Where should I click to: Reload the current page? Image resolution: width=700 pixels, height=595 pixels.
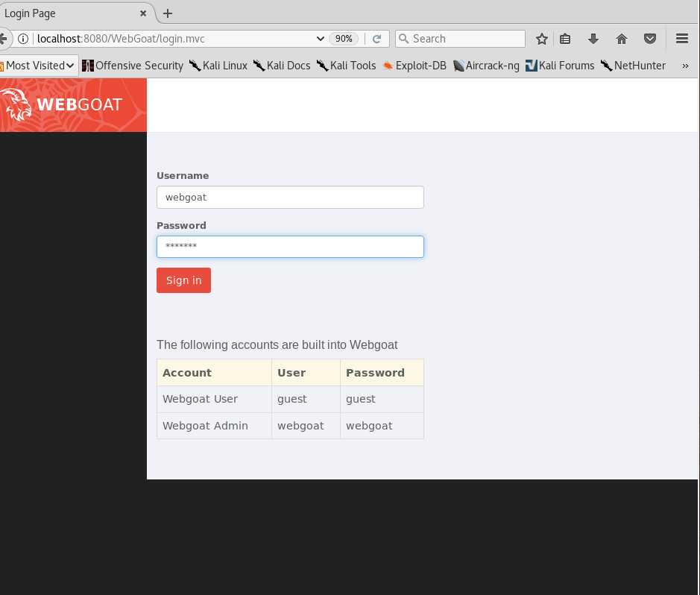tap(376, 39)
